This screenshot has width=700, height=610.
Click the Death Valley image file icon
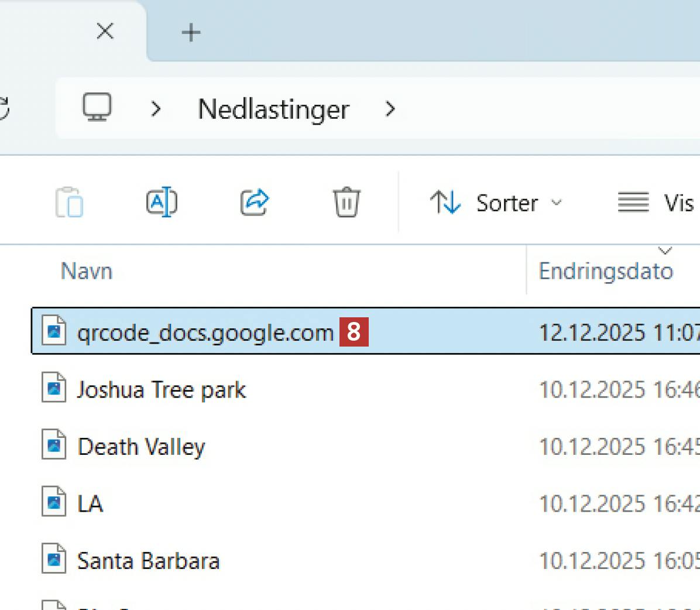[x=54, y=446]
